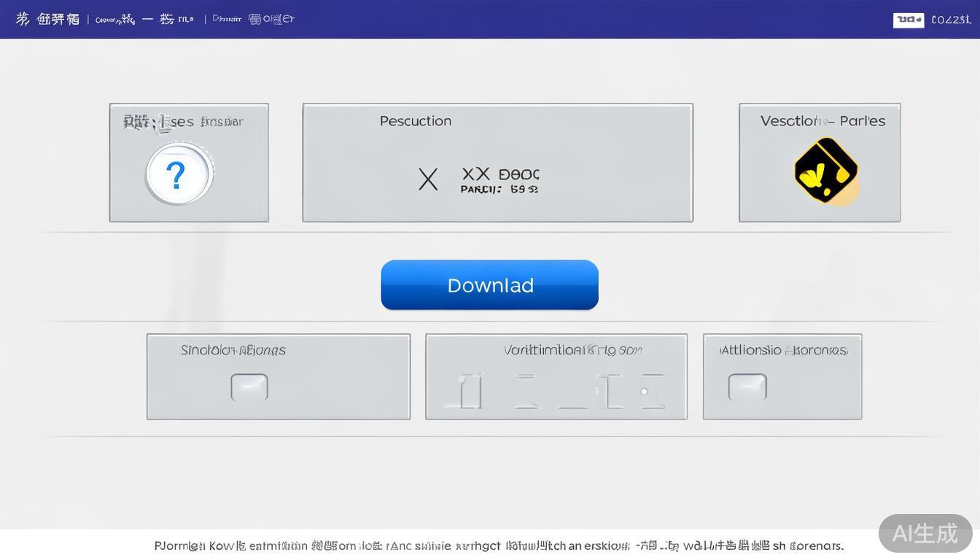Image resolution: width=980 pixels, height=560 pixels.
Task: Click the Vesction Parles panel heading
Action: [x=822, y=121]
